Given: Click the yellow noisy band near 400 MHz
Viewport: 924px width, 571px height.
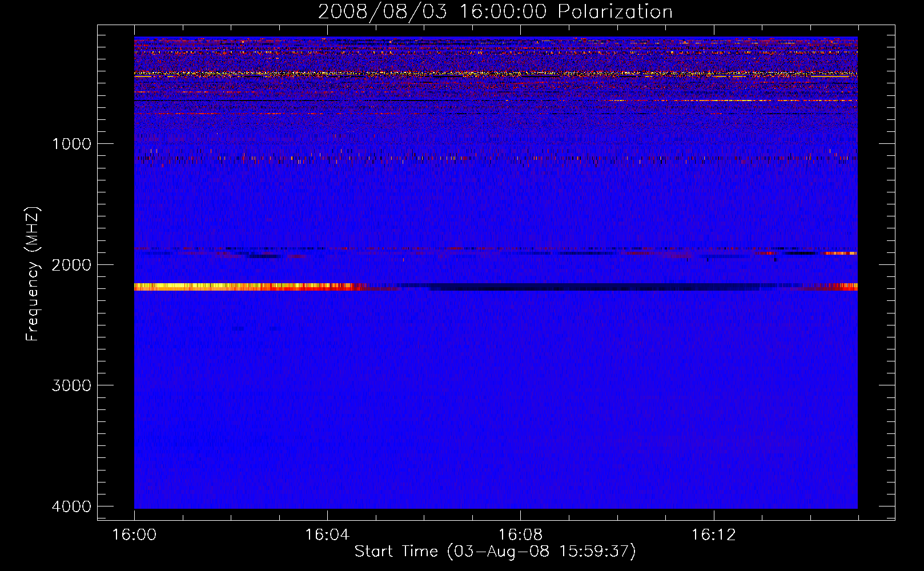Looking at the screenshot, I should (496, 73).
